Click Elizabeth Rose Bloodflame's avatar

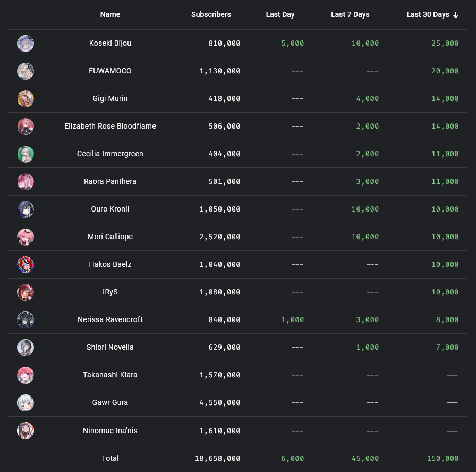tap(25, 127)
